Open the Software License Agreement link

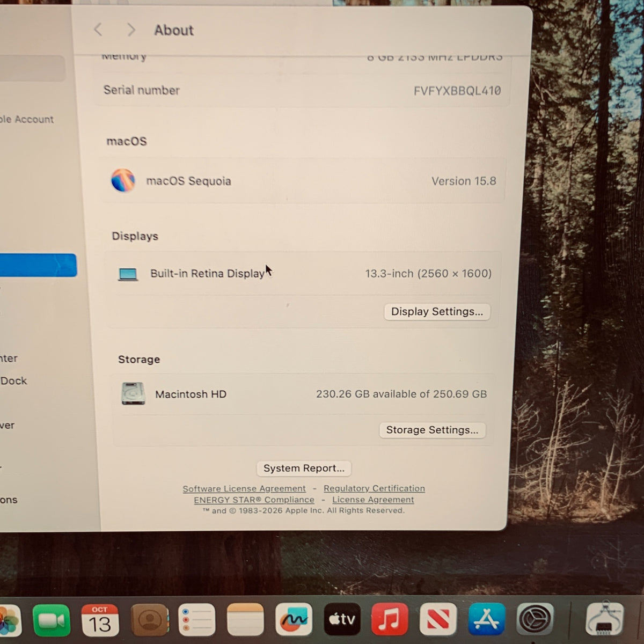[x=244, y=488]
